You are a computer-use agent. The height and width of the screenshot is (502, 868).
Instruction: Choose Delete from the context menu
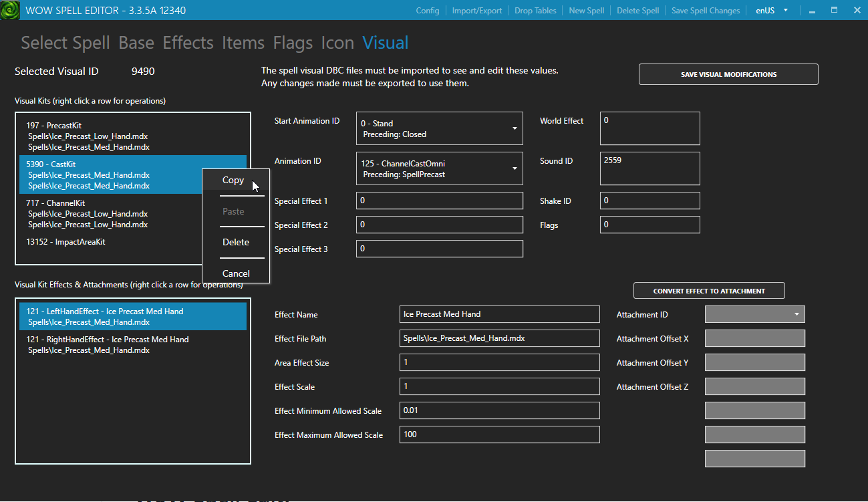(235, 243)
